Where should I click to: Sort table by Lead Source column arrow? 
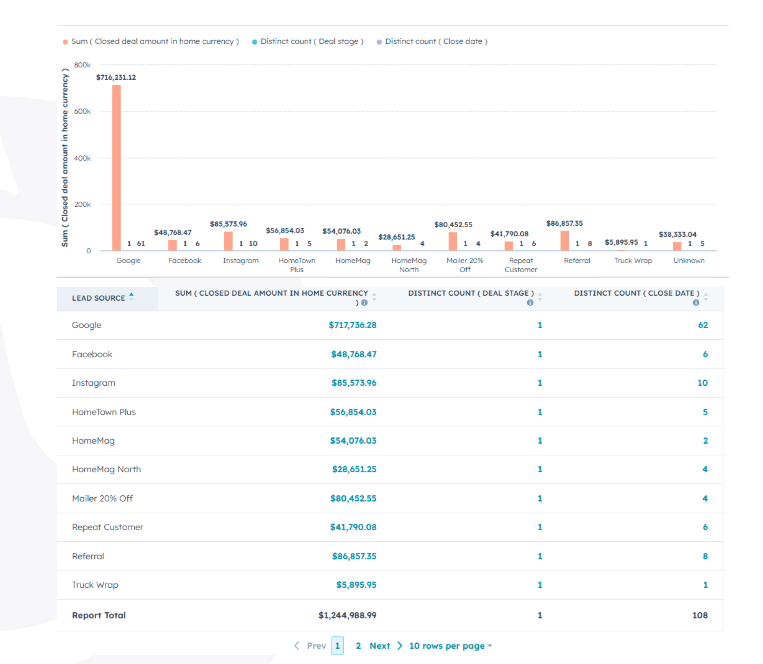(x=131, y=295)
